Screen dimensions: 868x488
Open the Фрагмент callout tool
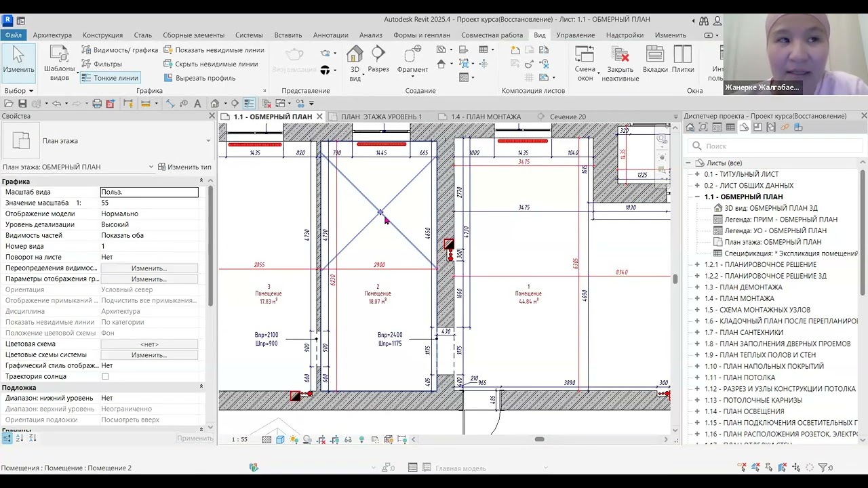click(412, 60)
